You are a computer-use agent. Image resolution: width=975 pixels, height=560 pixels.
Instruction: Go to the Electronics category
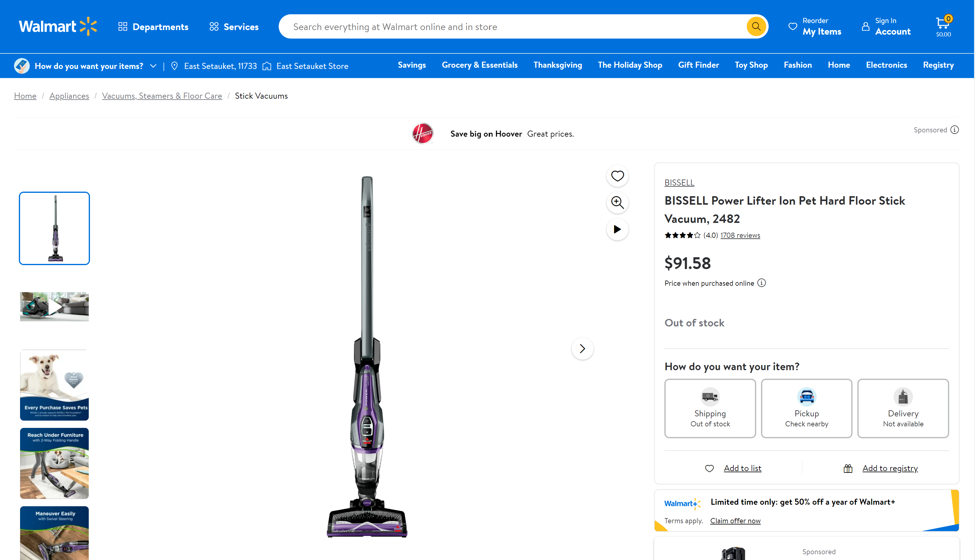click(x=886, y=65)
